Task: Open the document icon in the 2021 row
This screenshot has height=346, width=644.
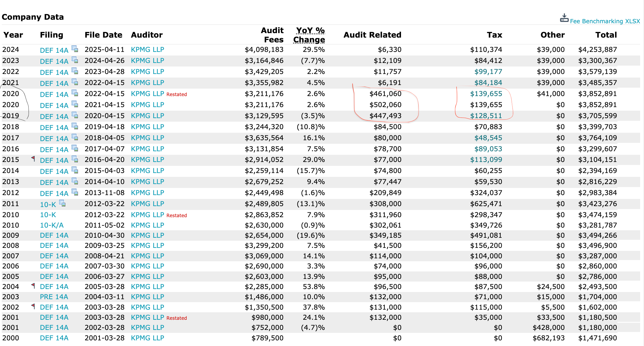Action: pyautogui.click(x=75, y=82)
